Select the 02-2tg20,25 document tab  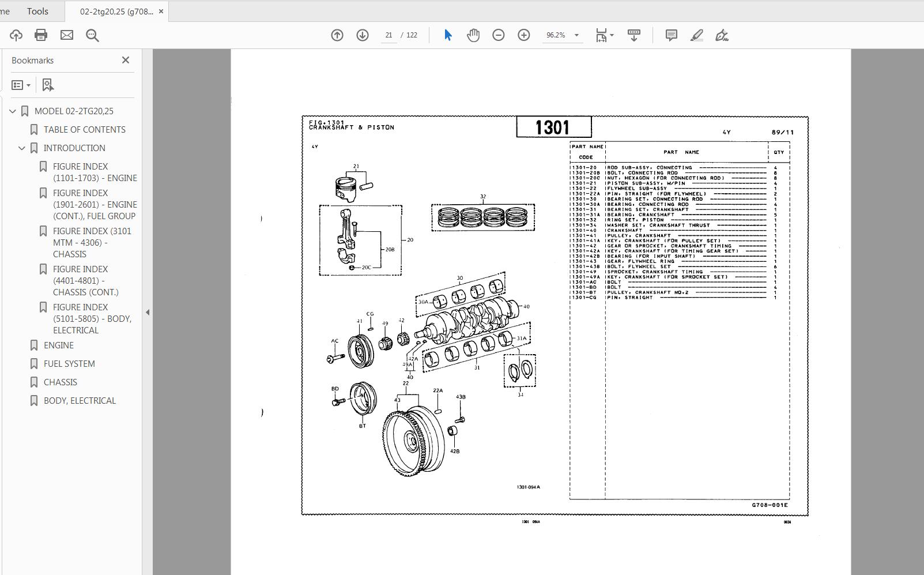click(112, 10)
